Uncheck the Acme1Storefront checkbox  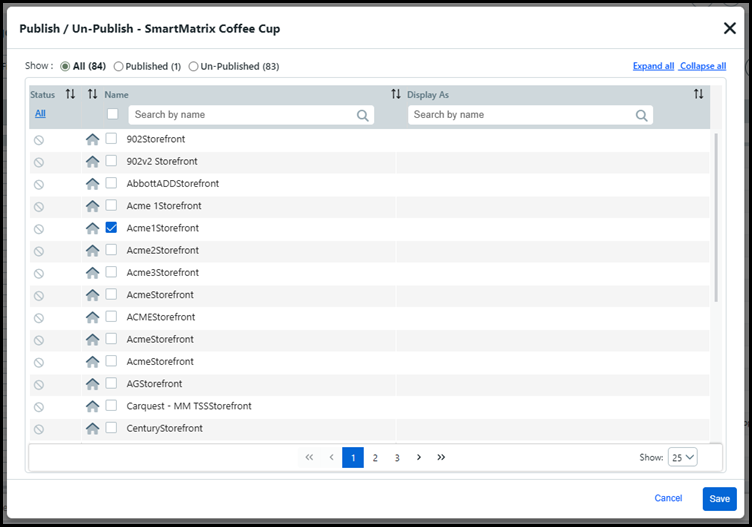(x=112, y=228)
